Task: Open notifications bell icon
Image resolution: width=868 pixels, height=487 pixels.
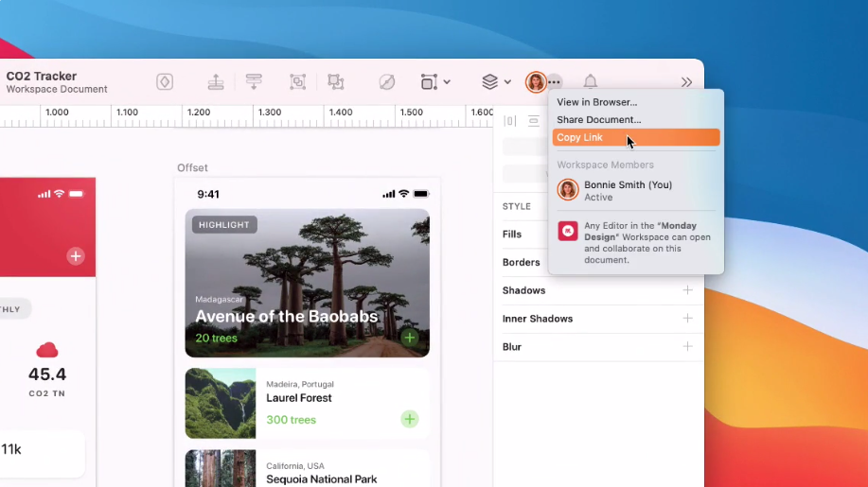Action: pos(590,82)
